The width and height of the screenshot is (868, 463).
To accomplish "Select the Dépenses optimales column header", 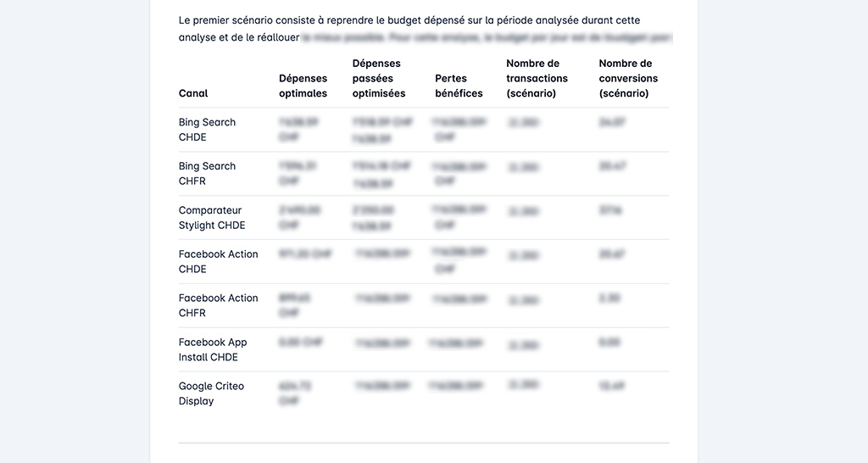I will 303,86.
